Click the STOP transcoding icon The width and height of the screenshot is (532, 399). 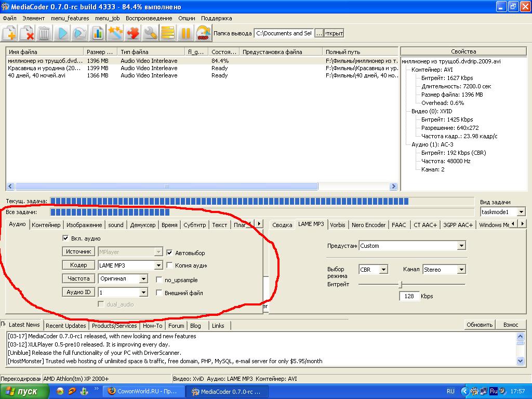pyautogui.click(x=203, y=33)
